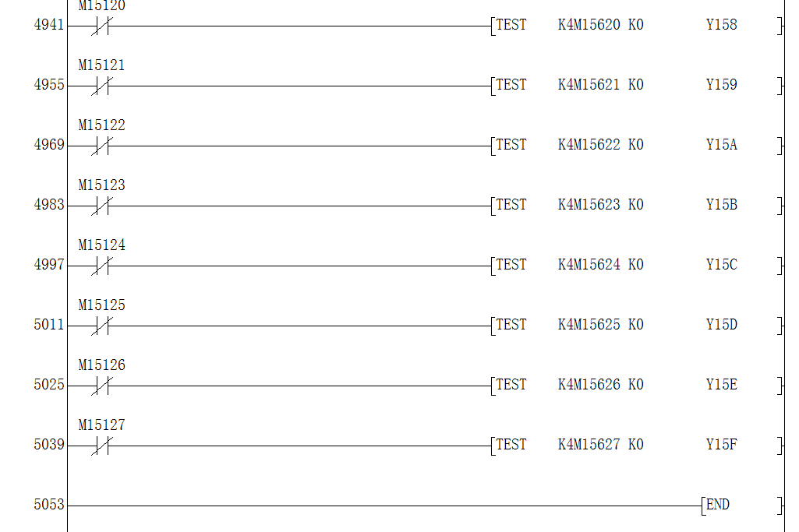The image size is (799, 532).
Task: Select the K4M15621 operand
Action: click(589, 85)
